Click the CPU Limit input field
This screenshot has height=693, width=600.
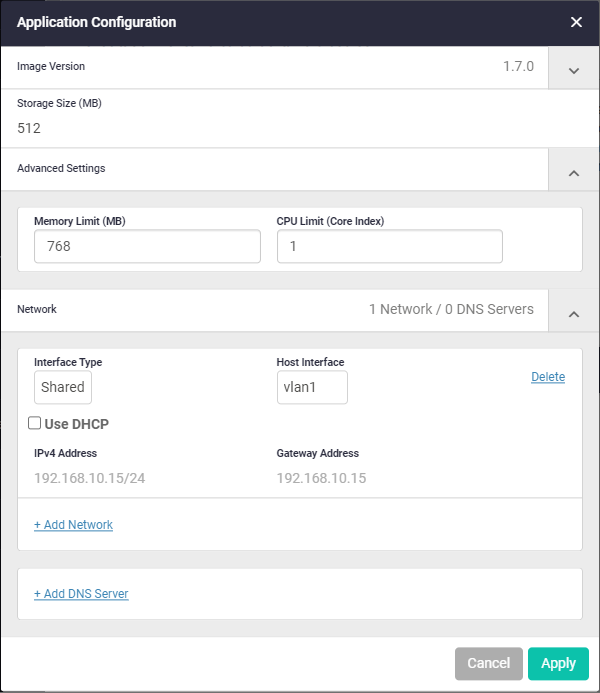pyautogui.click(x=389, y=246)
